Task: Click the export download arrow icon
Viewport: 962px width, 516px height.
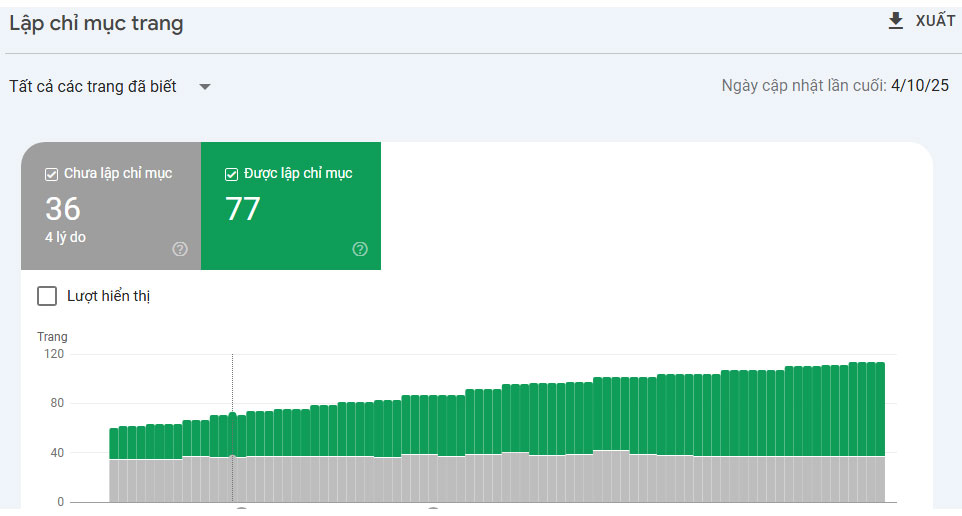Action: 896,21
